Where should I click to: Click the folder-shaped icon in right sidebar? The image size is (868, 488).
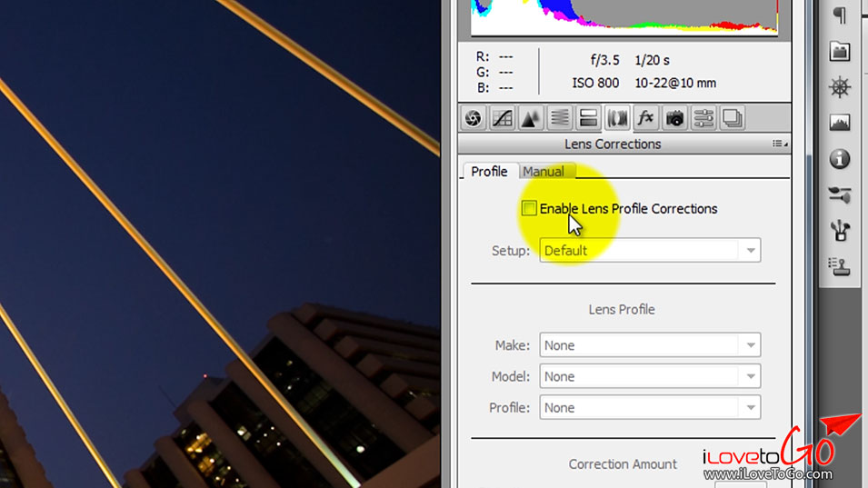[x=839, y=52]
